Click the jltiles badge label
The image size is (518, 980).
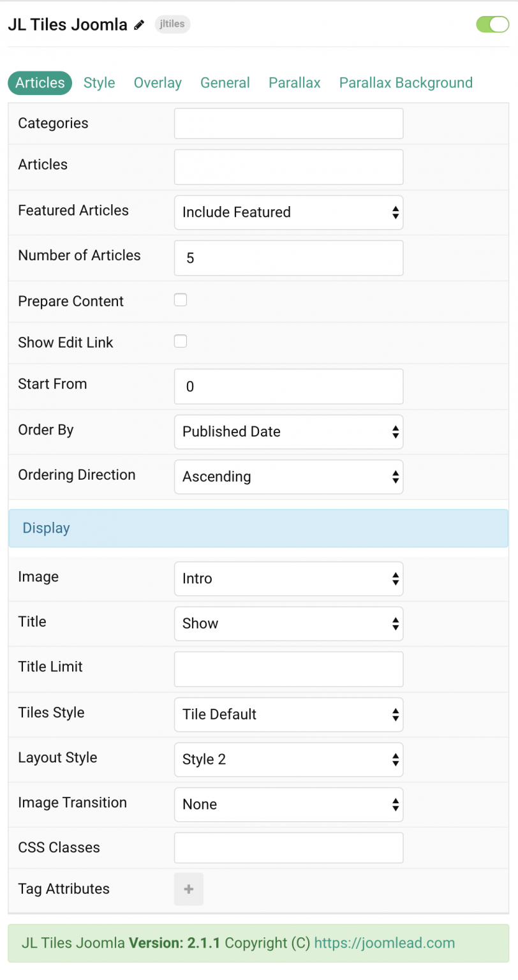(172, 24)
